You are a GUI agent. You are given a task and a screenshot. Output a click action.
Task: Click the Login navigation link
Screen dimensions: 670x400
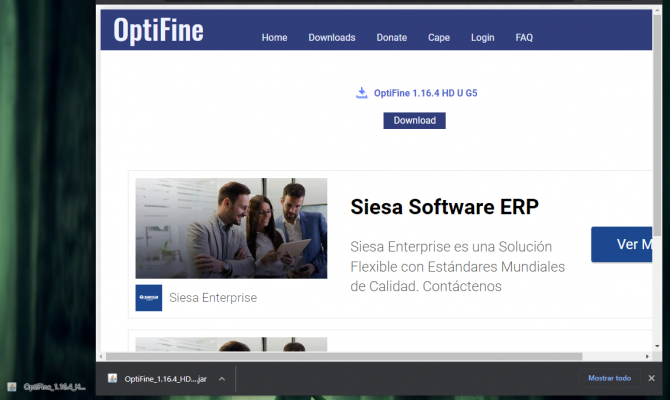coord(482,38)
